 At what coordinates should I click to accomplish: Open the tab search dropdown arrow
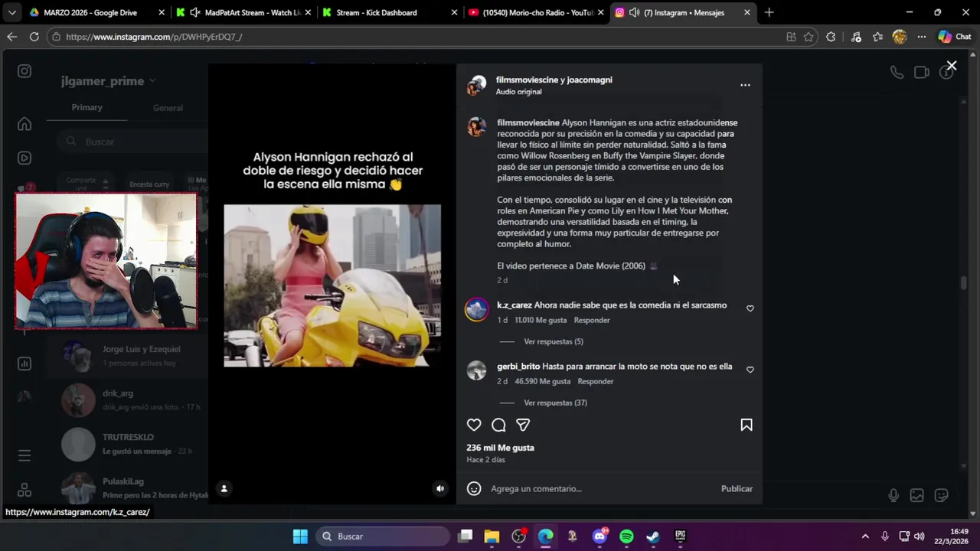tap(11, 12)
